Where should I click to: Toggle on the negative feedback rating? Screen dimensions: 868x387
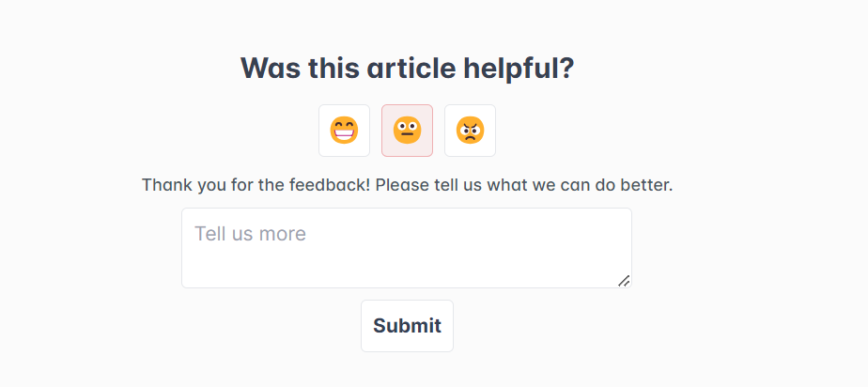(x=470, y=131)
